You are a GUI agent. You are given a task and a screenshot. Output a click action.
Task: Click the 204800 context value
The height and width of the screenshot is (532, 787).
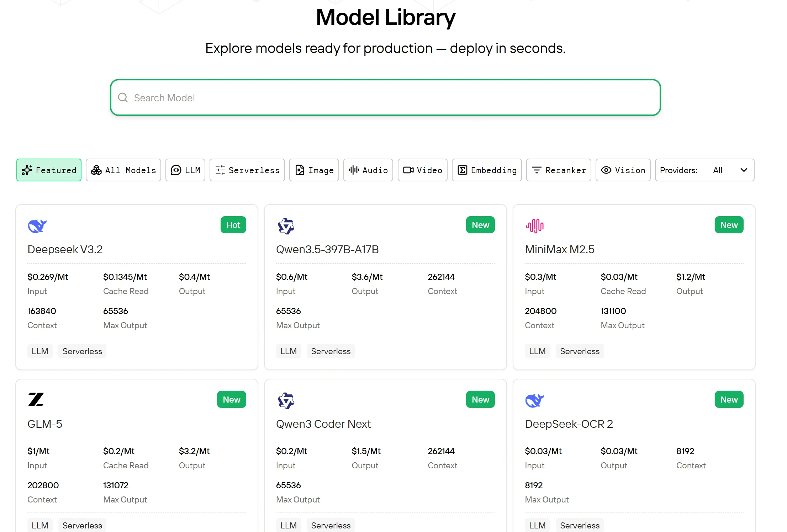pos(541,311)
